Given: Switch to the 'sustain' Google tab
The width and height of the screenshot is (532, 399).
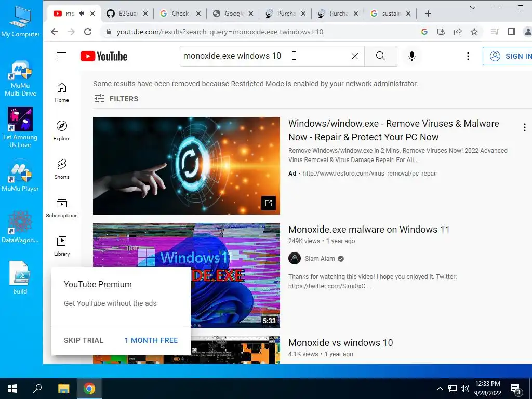Looking at the screenshot, I should coord(391,14).
